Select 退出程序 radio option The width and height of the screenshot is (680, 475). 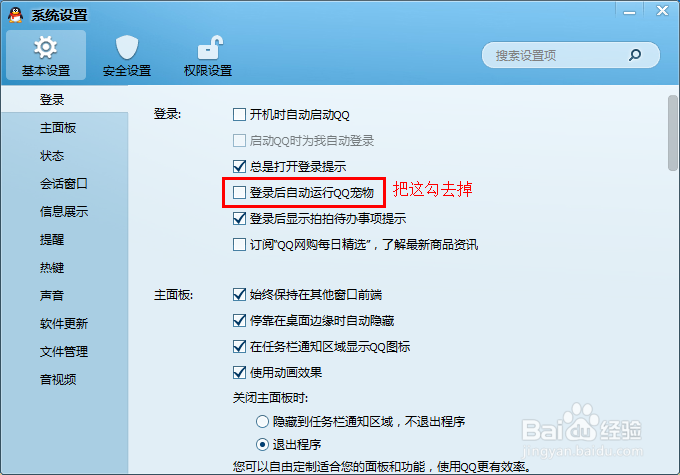point(262,445)
